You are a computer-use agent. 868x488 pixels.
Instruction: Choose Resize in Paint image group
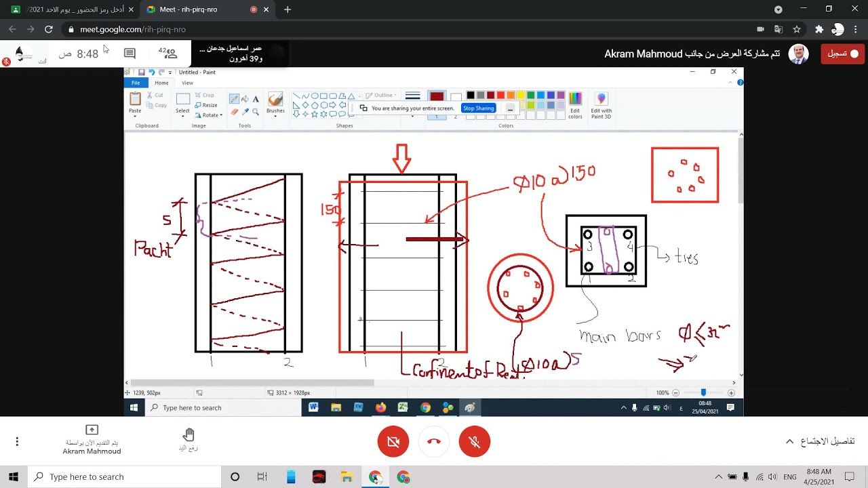(206, 105)
